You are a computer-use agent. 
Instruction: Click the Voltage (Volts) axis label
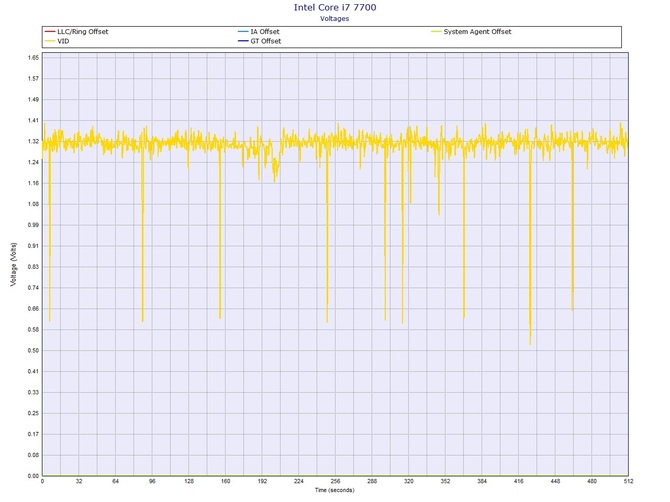pos(14,264)
